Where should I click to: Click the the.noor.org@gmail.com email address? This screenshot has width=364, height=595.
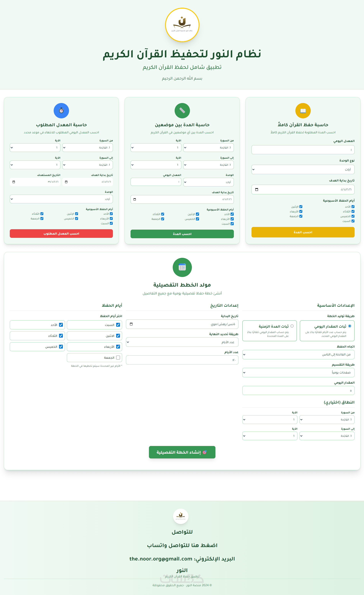click(x=161, y=559)
